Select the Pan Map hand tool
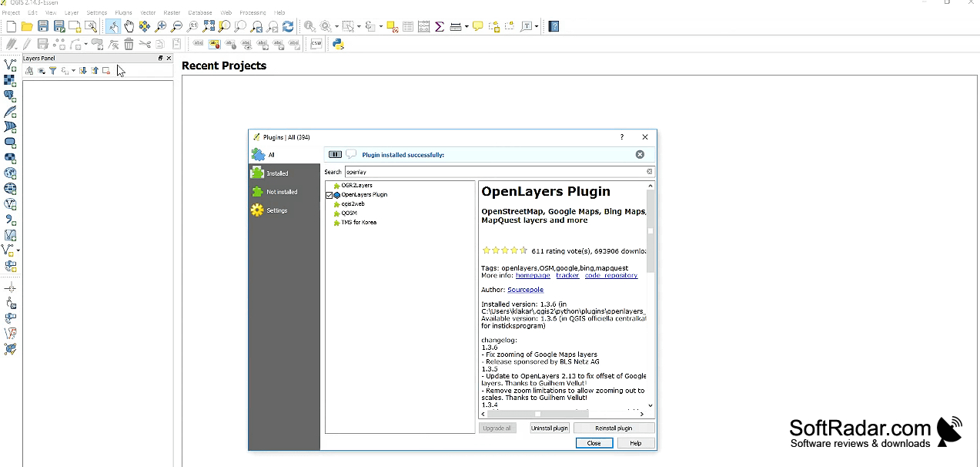 pos(129,26)
